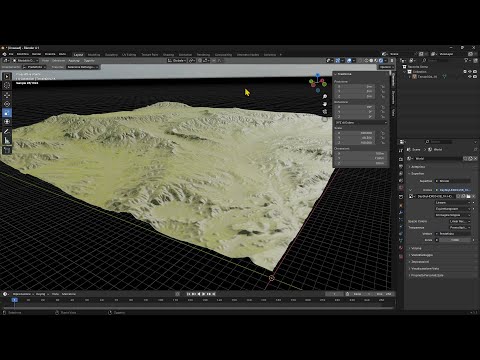Select the Measure ruler tool
The image size is (480, 360).
click(x=7, y=140)
